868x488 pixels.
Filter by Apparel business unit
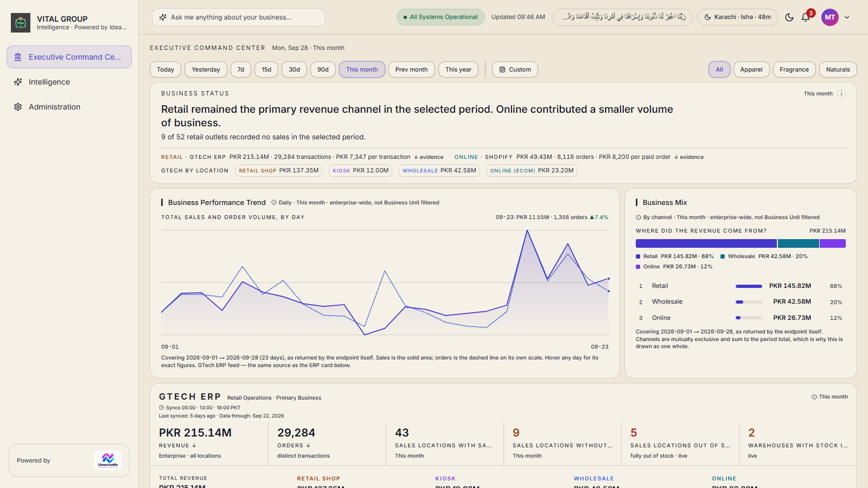coord(751,69)
